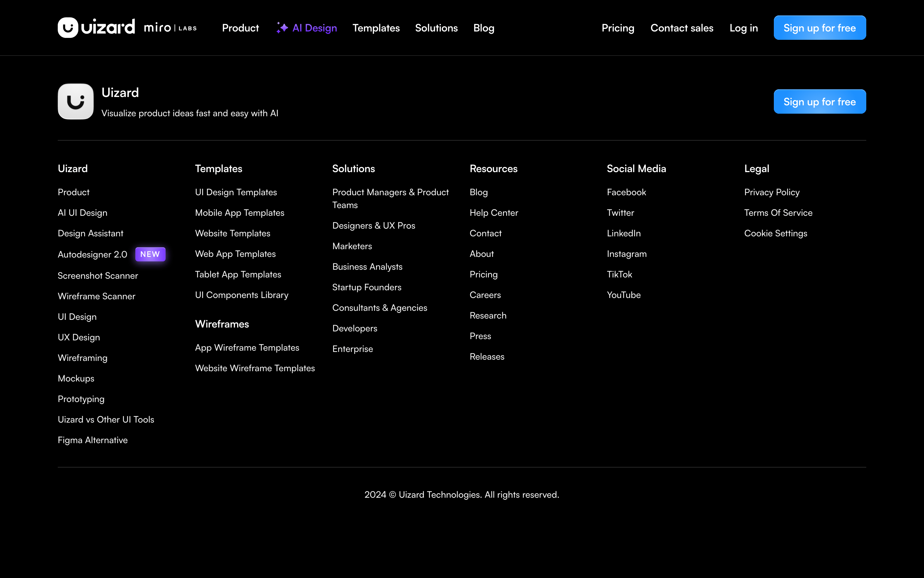This screenshot has height=578, width=924.
Task: Open the Wireframe Scanner link
Action: pyautogui.click(x=97, y=296)
